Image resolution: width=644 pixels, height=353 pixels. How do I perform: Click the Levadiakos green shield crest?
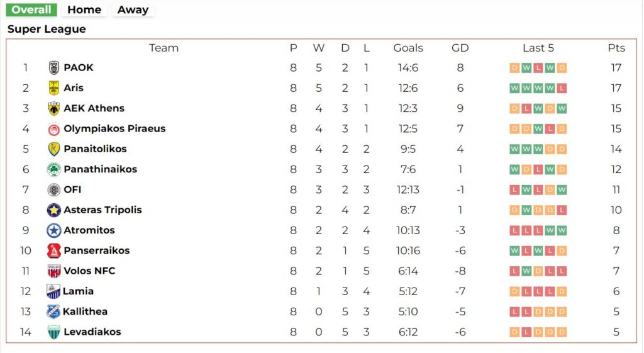pos(54,332)
